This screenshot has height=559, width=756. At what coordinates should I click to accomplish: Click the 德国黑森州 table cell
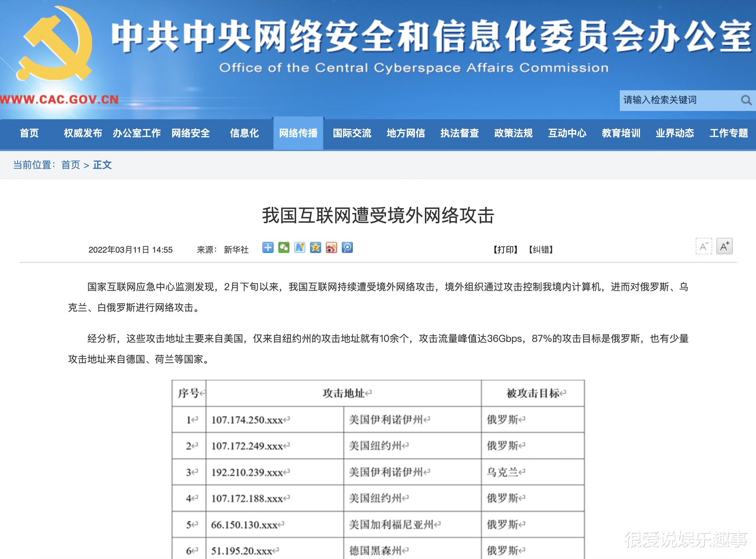click(x=412, y=549)
